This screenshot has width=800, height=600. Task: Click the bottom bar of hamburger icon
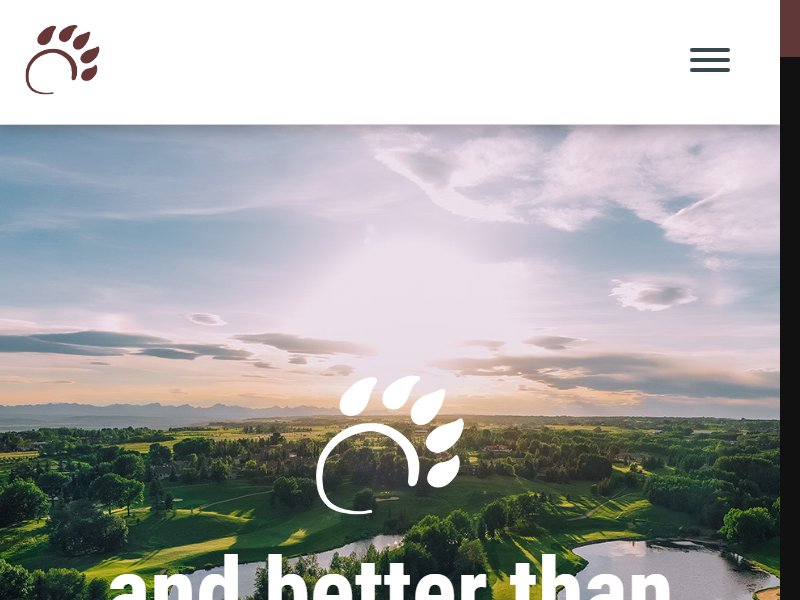(x=710, y=70)
